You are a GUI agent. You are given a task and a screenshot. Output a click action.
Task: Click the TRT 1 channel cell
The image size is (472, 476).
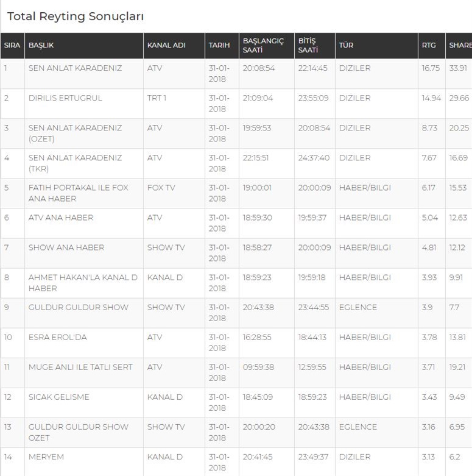(157, 98)
